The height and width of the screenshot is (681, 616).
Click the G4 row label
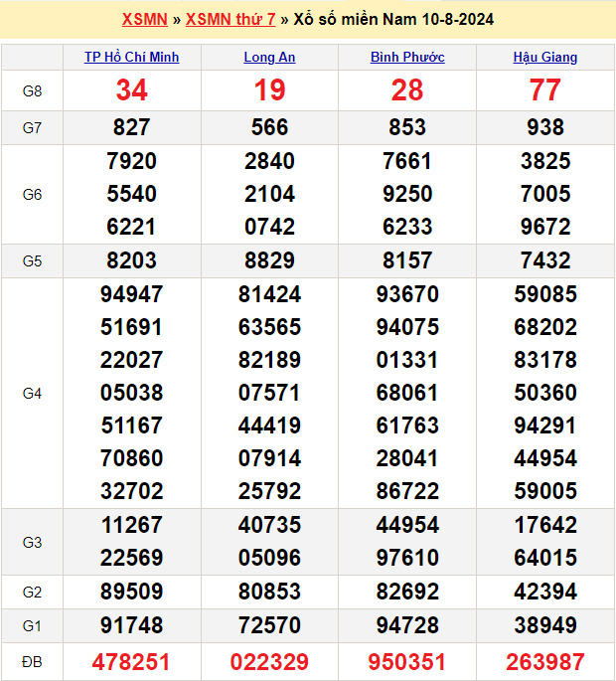[x=32, y=394]
